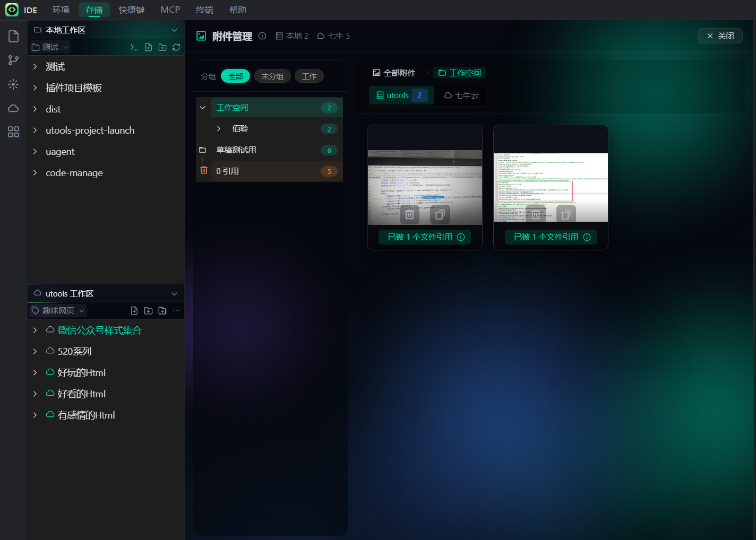The image size is (756, 540).
Task: Delete the second attachment thumbnail
Action: (x=536, y=215)
